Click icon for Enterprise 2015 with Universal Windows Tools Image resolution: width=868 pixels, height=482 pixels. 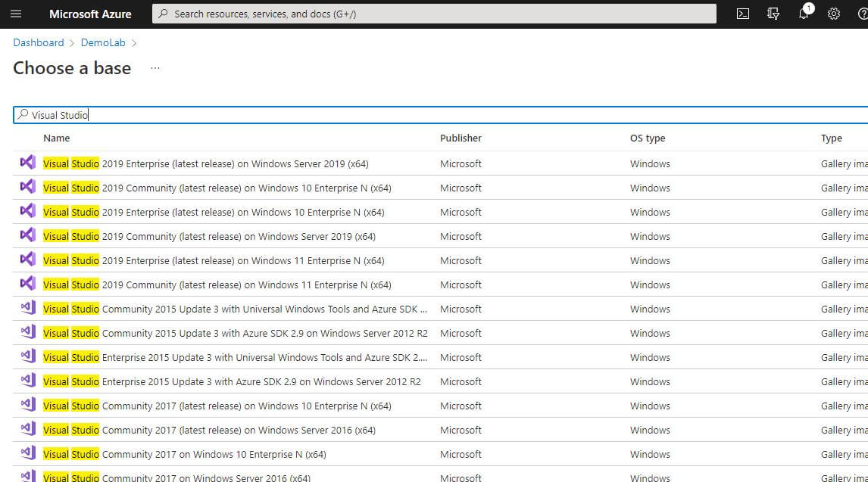[28, 356]
